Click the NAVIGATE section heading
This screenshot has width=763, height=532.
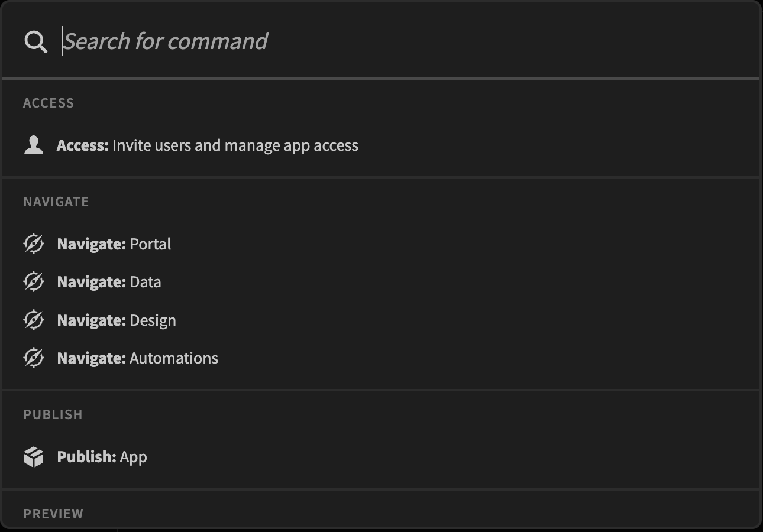(x=56, y=202)
